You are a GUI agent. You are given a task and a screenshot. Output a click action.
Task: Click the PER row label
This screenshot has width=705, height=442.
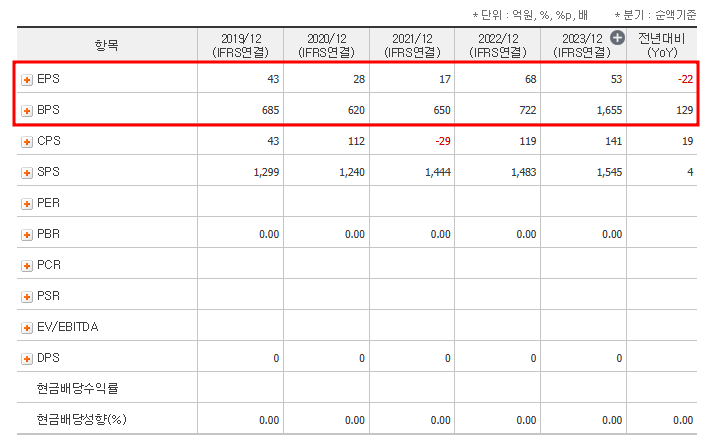(48, 203)
